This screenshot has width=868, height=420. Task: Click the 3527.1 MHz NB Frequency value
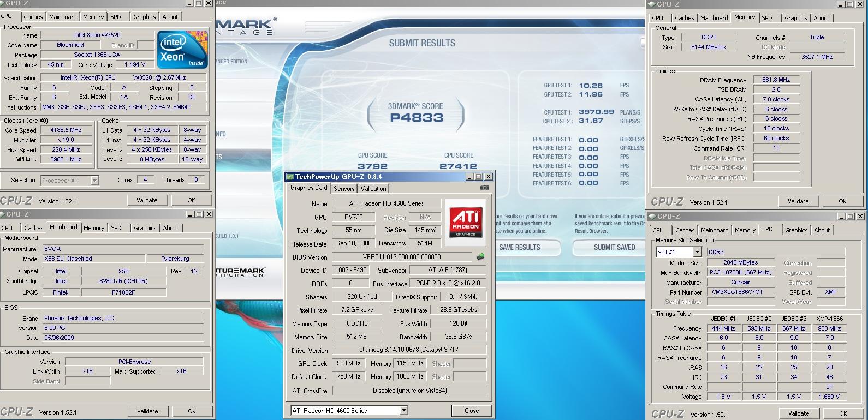pos(817,57)
